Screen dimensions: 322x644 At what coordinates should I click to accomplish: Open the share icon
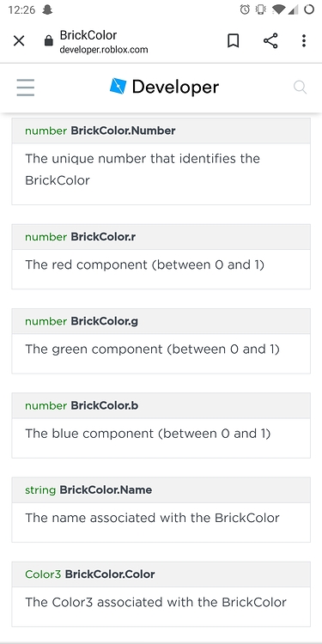(x=270, y=40)
